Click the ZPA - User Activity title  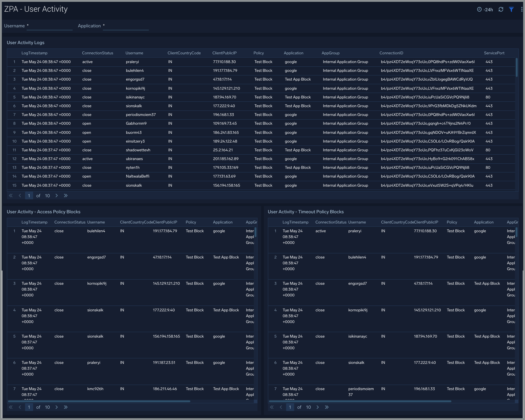click(36, 9)
